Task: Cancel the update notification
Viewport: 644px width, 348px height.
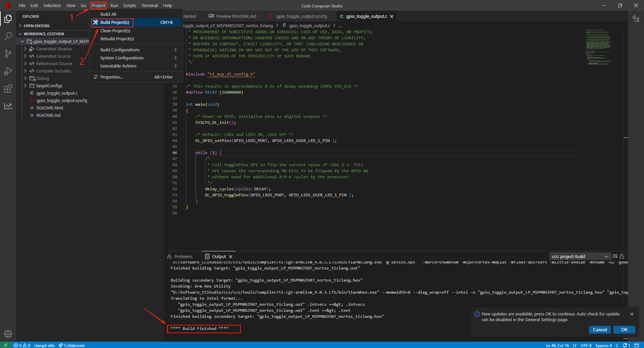Action: coord(600,330)
